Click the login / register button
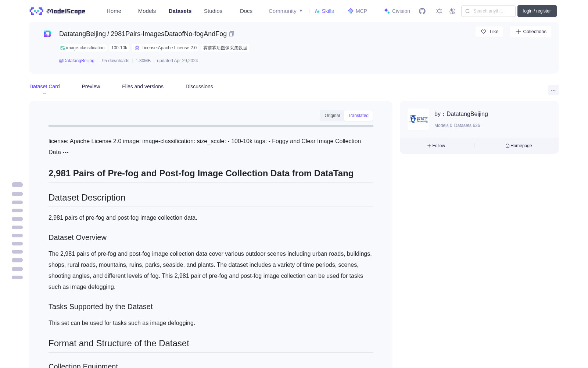 (537, 11)
